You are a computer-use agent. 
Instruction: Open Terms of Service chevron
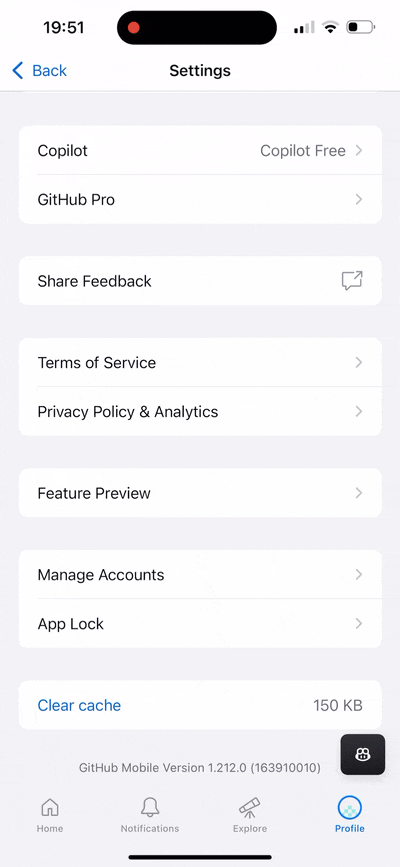[359, 362]
